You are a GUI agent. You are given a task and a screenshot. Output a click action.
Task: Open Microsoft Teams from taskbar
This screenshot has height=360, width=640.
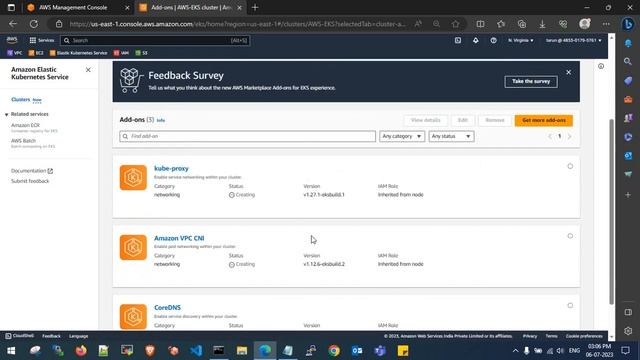coord(380,351)
